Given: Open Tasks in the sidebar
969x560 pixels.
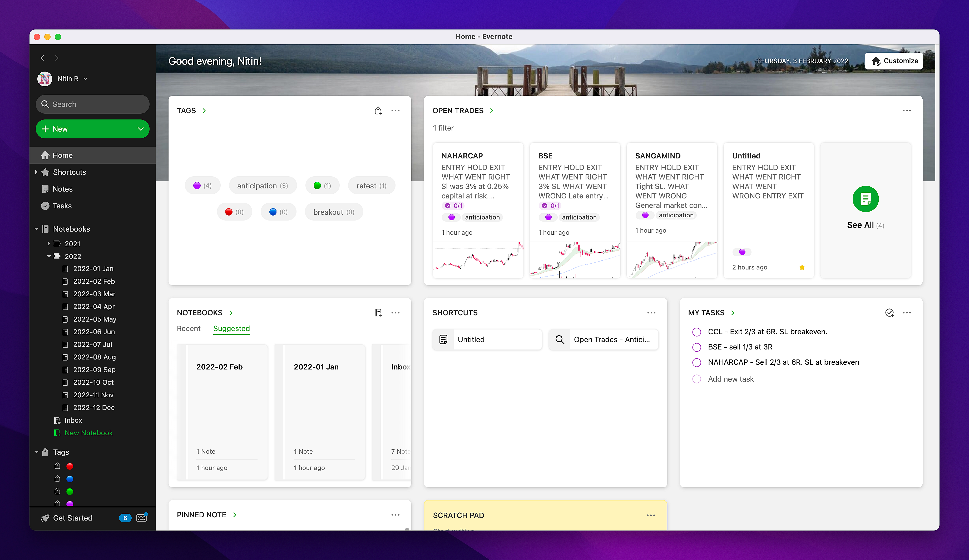Looking at the screenshot, I should pos(93,206).
